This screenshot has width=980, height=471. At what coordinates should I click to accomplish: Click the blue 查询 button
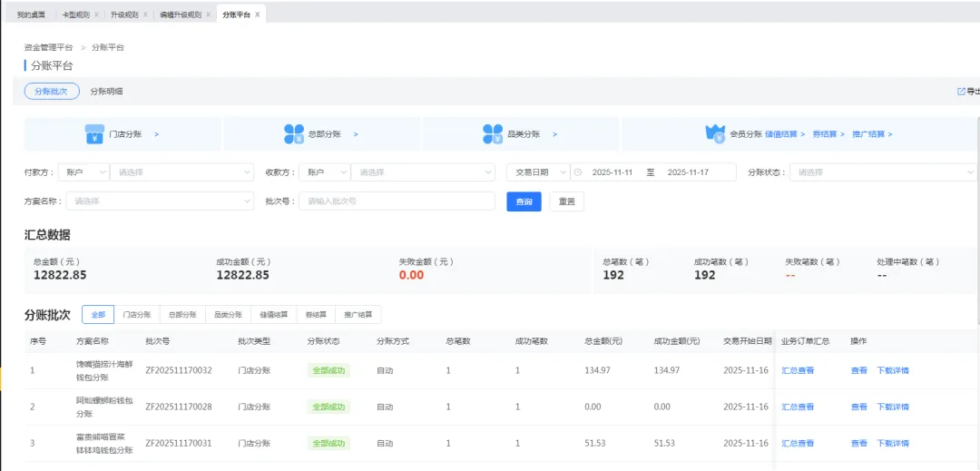pyautogui.click(x=524, y=201)
